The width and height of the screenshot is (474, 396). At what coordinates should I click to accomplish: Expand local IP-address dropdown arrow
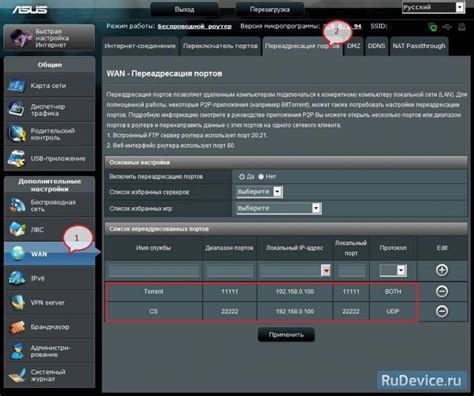point(326,270)
